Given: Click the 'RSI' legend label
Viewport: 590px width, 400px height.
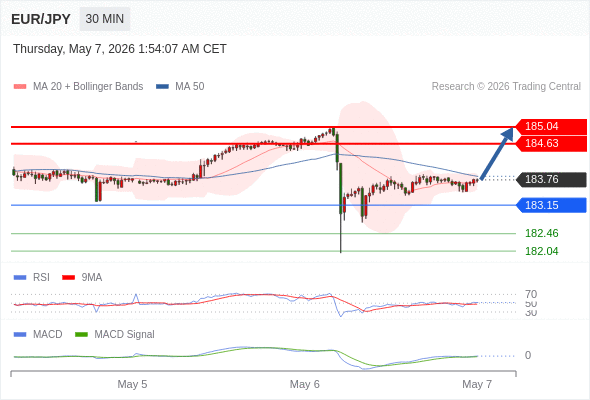Looking at the screenshot, I should coord(41,278).
